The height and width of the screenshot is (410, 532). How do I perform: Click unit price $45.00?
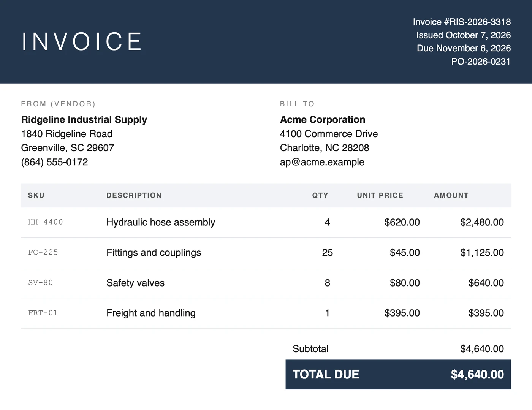click(405, 253)
